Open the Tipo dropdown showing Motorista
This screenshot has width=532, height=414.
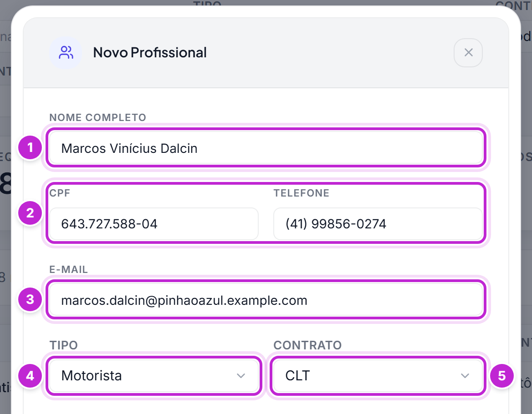point(153,376)
